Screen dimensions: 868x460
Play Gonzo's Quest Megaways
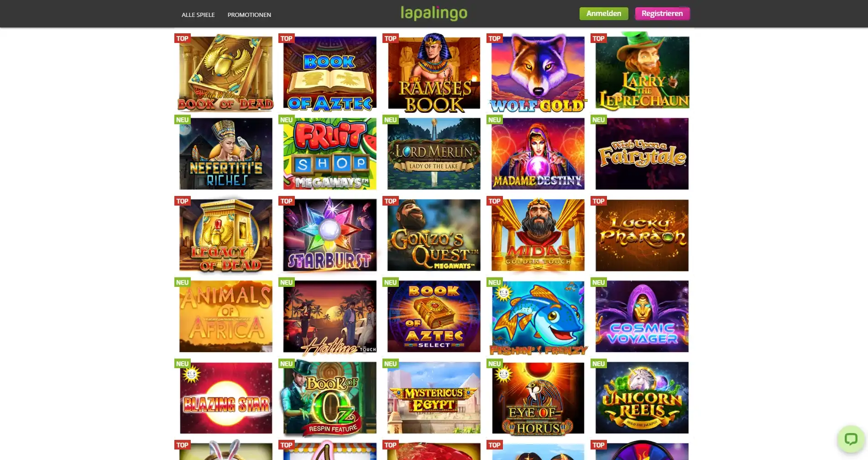coord(434,235)
